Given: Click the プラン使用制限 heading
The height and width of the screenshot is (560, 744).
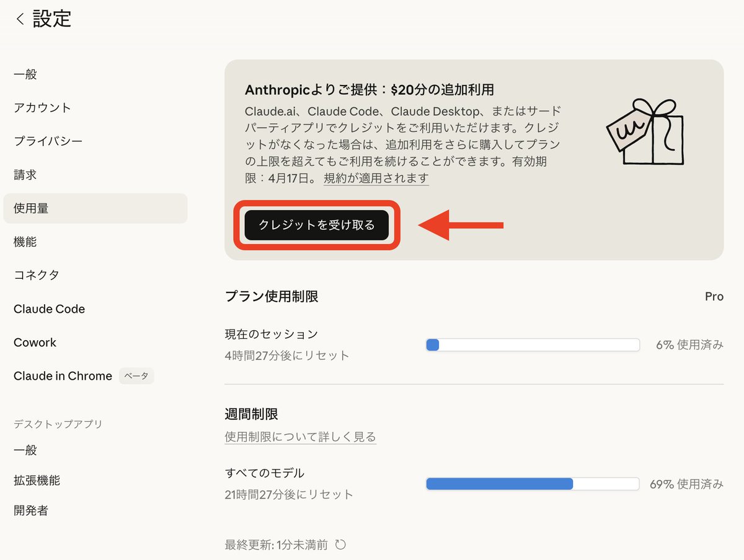Looking at the screenshot, I should point(272,296).
